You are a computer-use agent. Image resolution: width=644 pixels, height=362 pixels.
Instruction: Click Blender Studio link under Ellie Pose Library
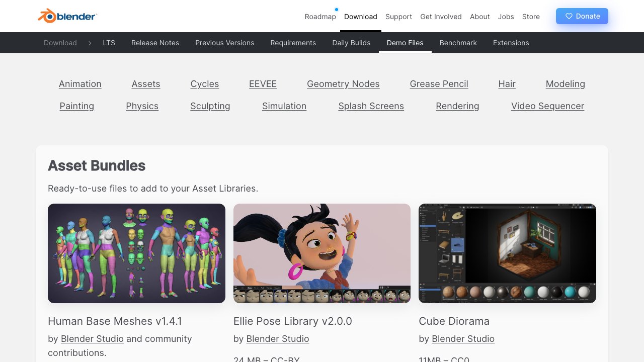(x=278, y=339)
